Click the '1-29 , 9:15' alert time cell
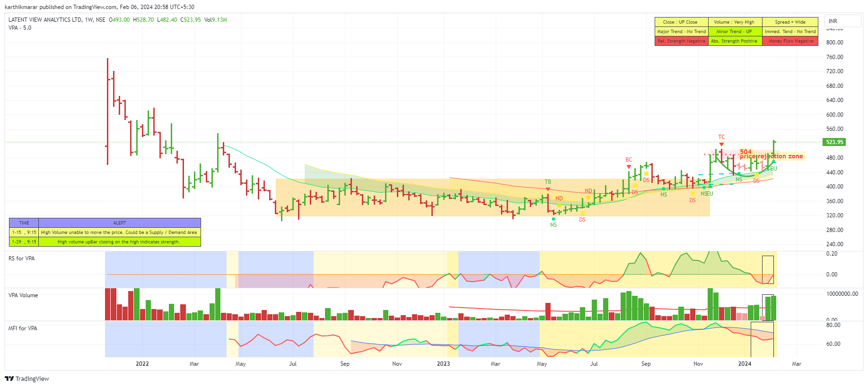The width and height of the screenshot is (868, 387). 24,242
